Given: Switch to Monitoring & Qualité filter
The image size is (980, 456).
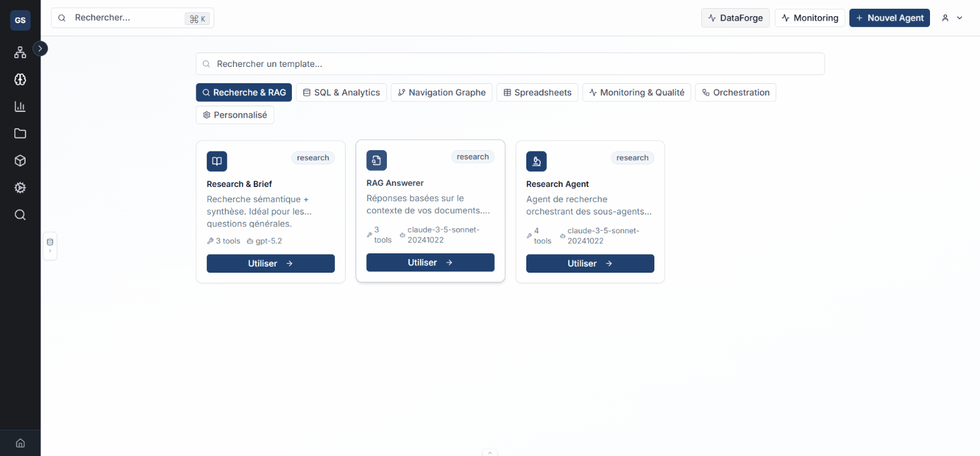Looking at the screenshot, I should (x=636, y=93).
